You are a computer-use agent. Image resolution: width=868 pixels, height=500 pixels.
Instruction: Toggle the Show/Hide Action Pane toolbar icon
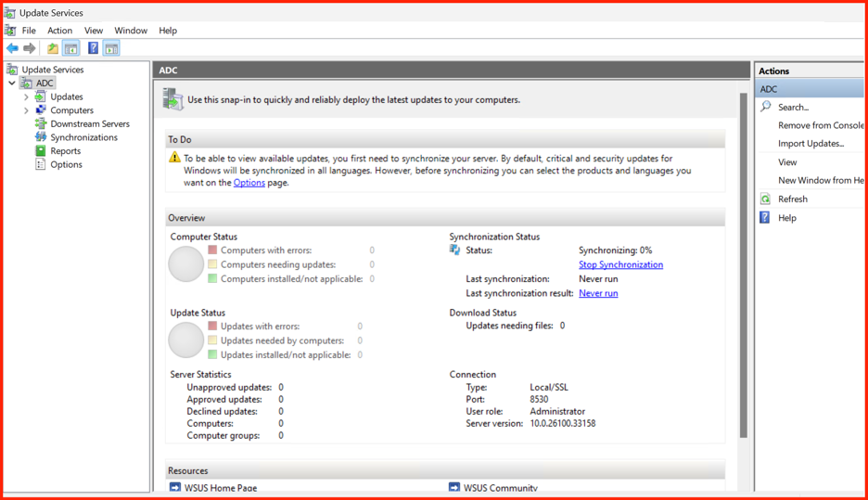111,49
